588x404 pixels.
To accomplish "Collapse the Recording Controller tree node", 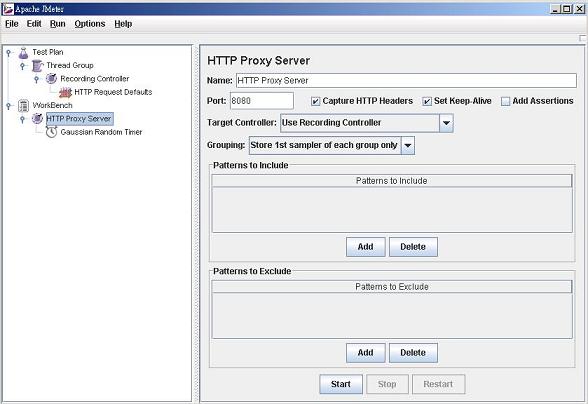I will click(x=36, y=80).
